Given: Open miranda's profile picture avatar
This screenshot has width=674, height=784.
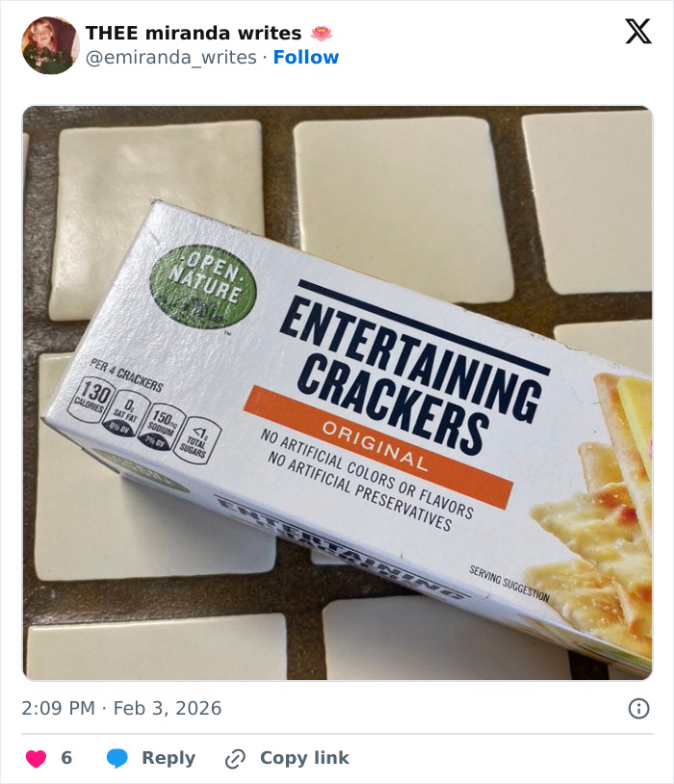Looking at the screenshot, I should tap(50, 45).
